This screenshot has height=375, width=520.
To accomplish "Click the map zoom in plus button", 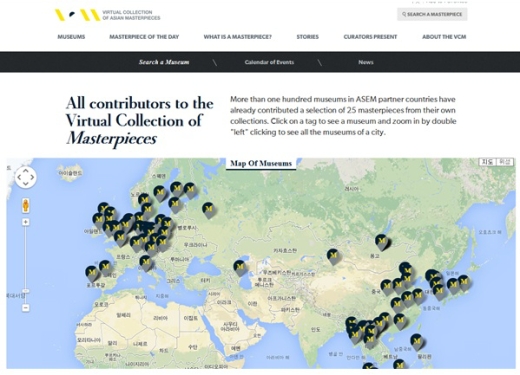I will [x=26, y=222].
